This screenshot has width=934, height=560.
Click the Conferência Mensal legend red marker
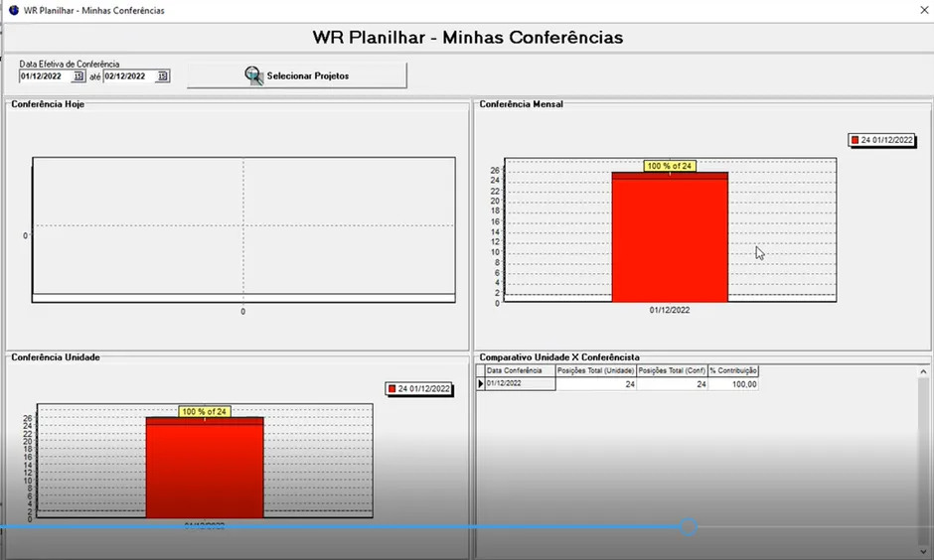855,141
